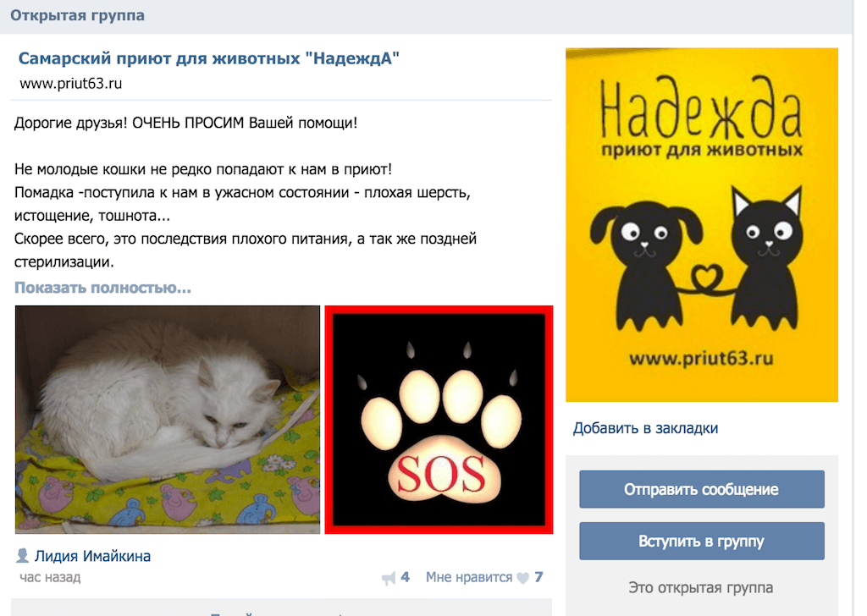Open www.priut63.ru link under title
Image resolution: width=867 pixels, height=616 pixels.
pyautogui.click(x=71, y=84)
